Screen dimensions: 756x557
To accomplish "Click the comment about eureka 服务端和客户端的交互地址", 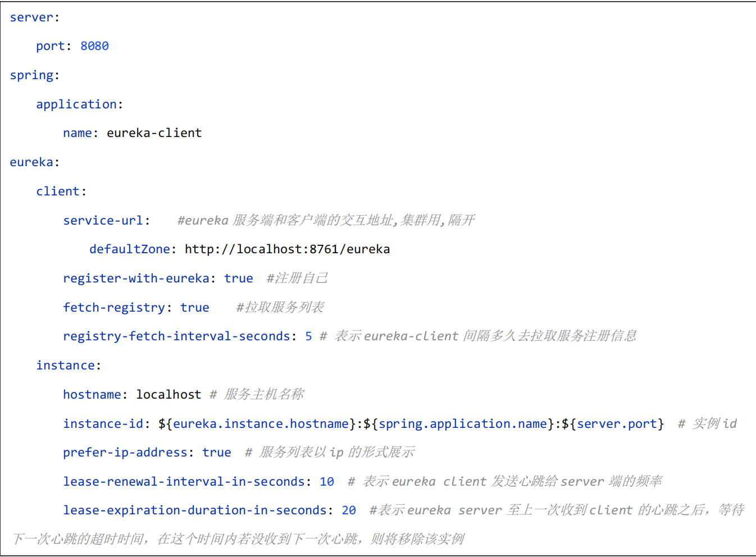I will pyautogui.click(x=326, y=220).
